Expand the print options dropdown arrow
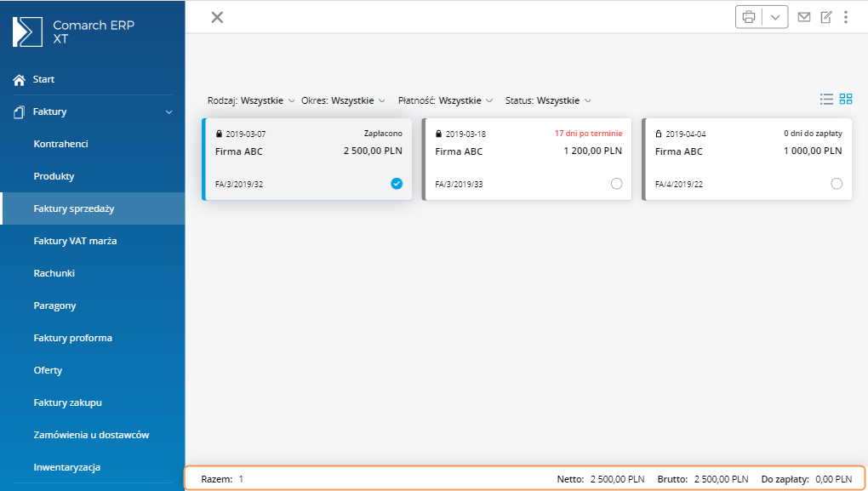 (774, 17)
